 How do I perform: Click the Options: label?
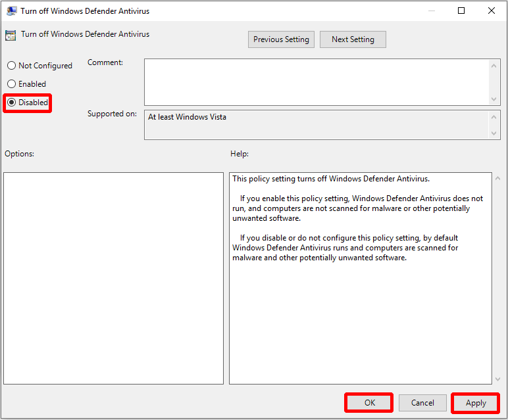(19, 154)
